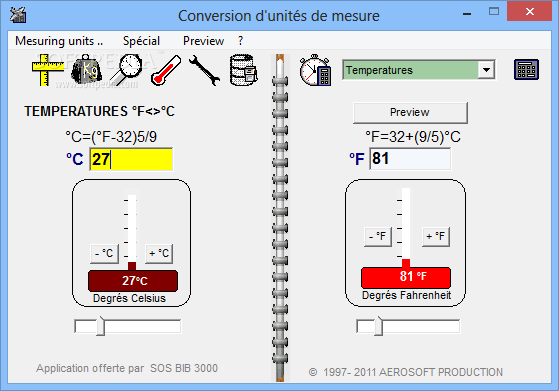Click the Degrés Celsius label

click(129, 298)
